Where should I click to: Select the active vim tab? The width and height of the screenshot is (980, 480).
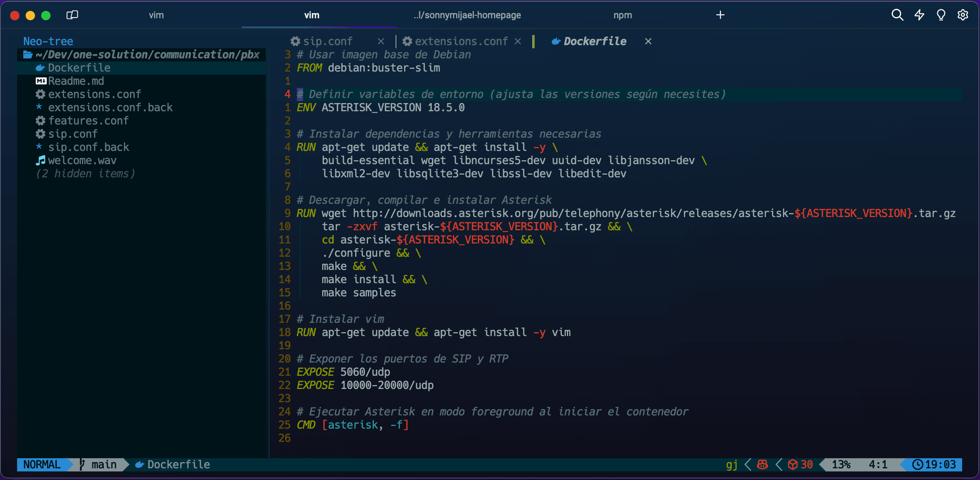coord(312,15)
